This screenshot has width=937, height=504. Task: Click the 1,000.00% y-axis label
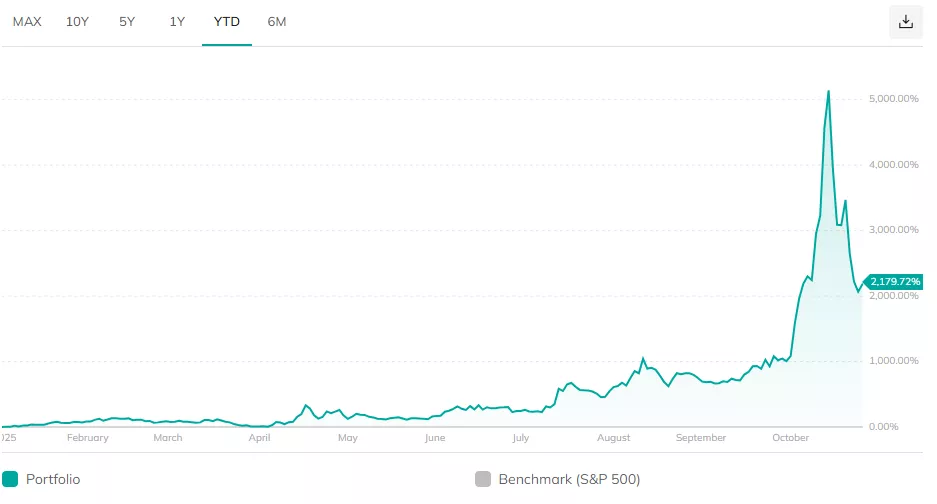894,361
